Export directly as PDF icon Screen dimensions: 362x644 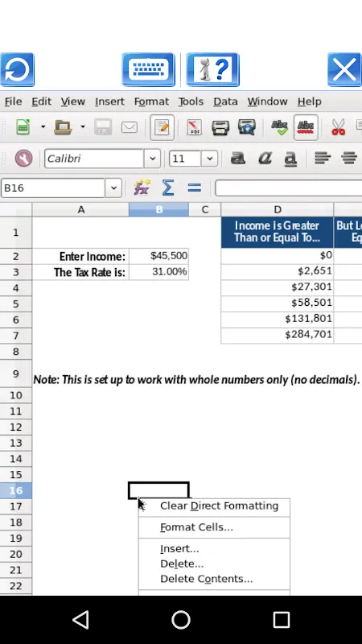point(194,127)
